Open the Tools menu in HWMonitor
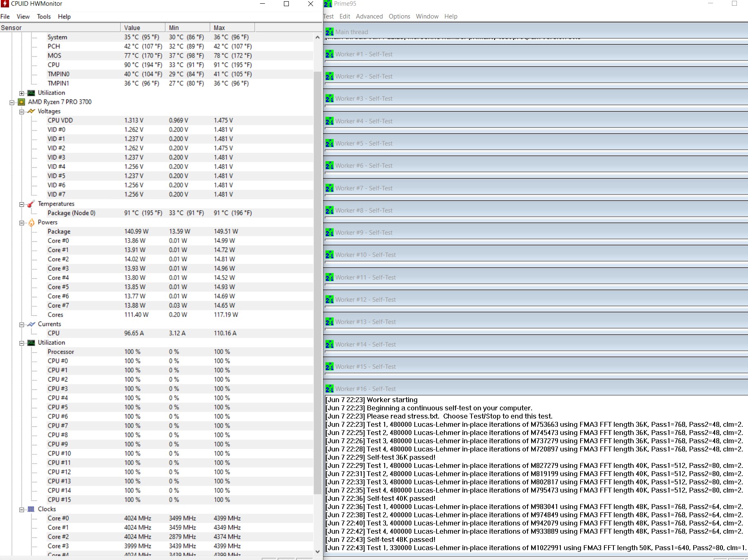 click(44, 16)
